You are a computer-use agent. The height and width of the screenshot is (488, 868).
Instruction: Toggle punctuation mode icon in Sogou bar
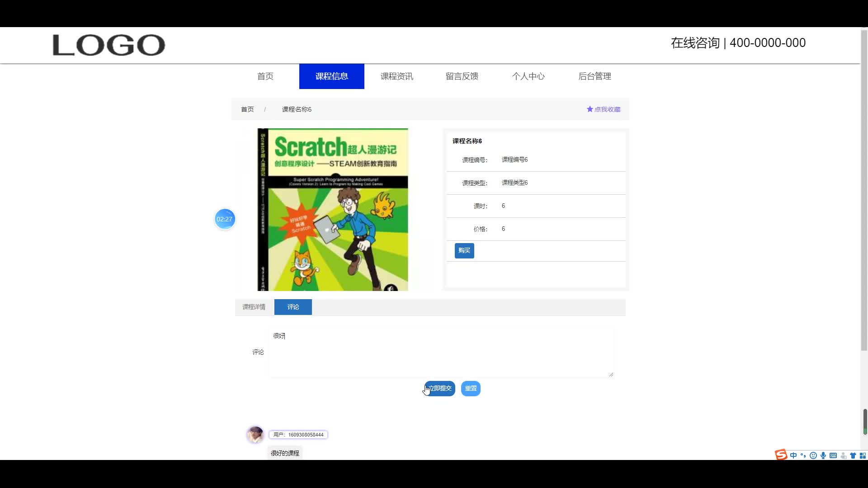pyautogui.click(x=803, y=455)
